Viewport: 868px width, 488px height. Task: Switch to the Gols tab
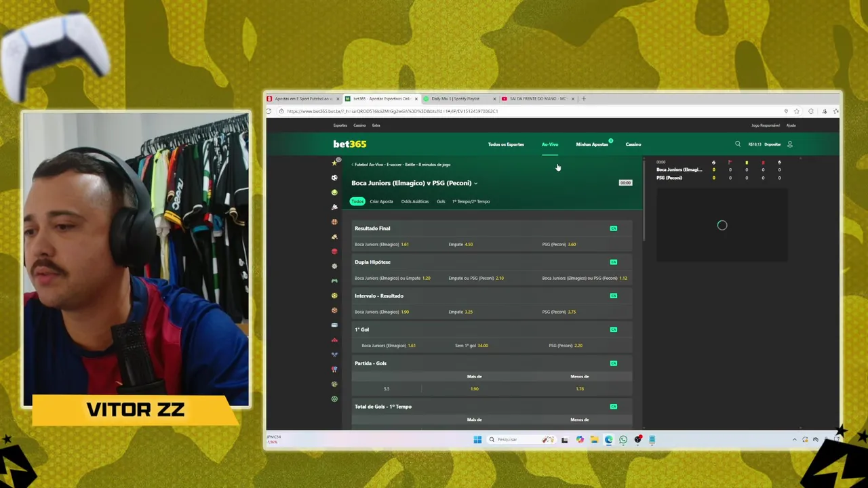click(441, 201)
